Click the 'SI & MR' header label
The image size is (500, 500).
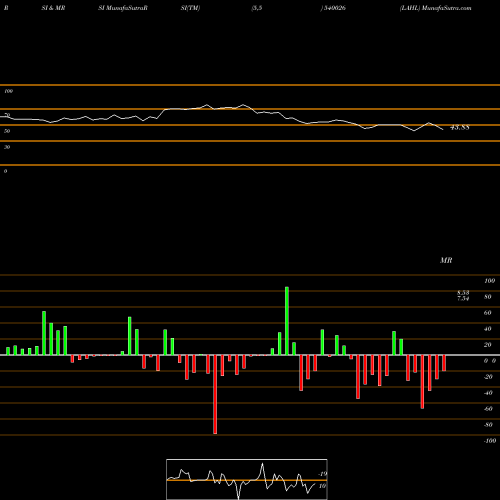tap(53, 8)
